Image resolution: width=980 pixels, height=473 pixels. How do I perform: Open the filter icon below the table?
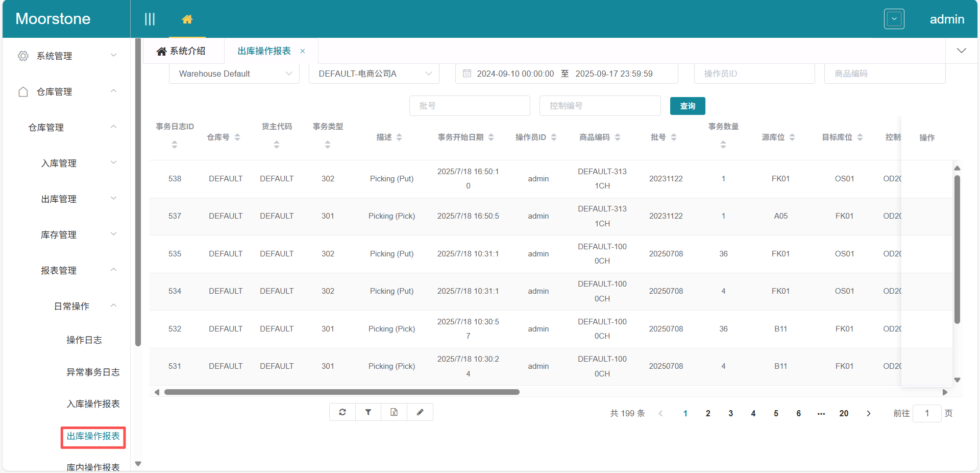pos(368,412)
